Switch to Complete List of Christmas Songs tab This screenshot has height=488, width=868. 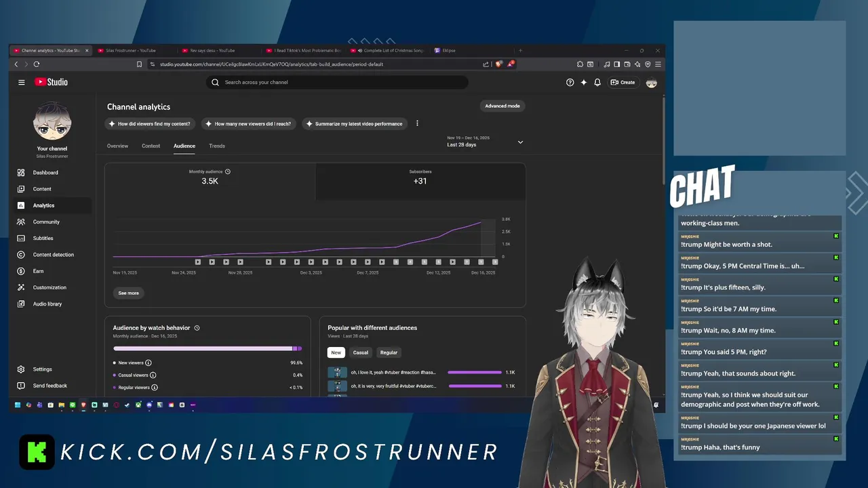(388, 50)
